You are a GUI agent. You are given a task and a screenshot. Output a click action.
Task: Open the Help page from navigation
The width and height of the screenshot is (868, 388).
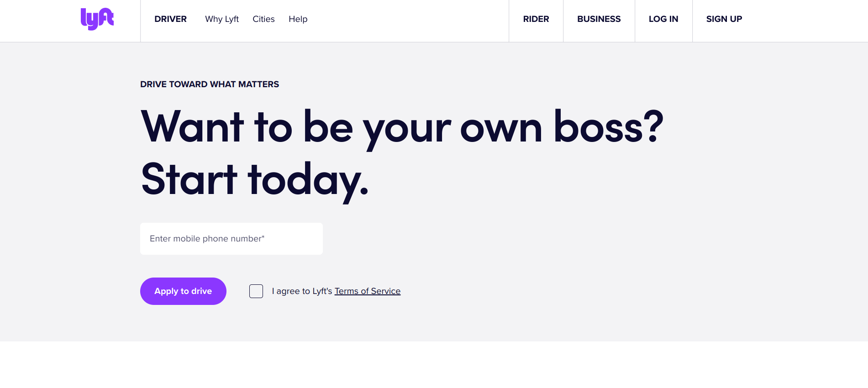pyautogui.click(x=298, y=19)
